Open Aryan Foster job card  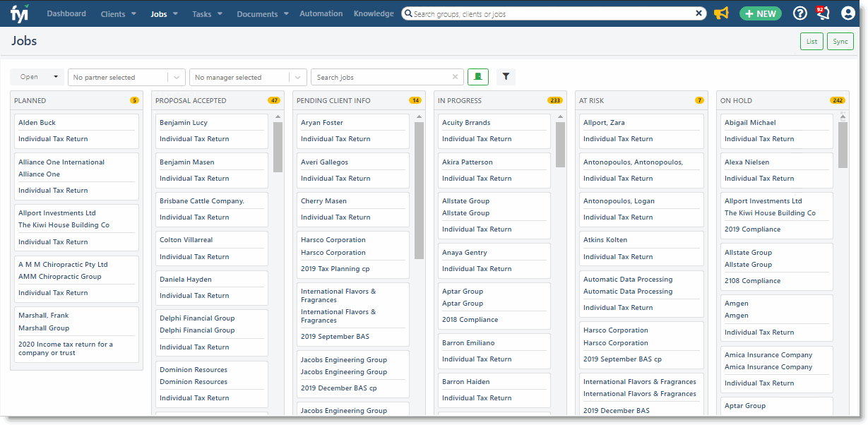tap(353, 131)
